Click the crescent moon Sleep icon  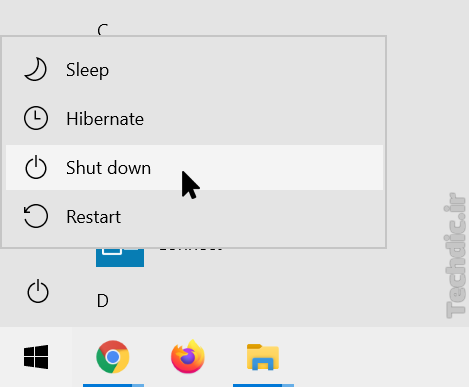pos(35,69)
